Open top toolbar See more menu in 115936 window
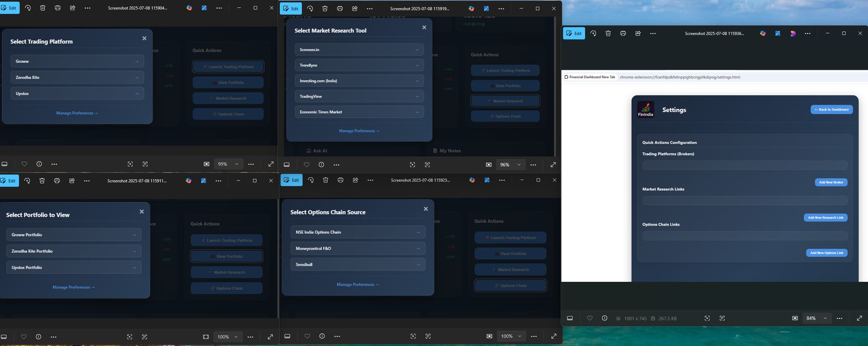Viewport: 868px width, 346px height. pos(653,33)
